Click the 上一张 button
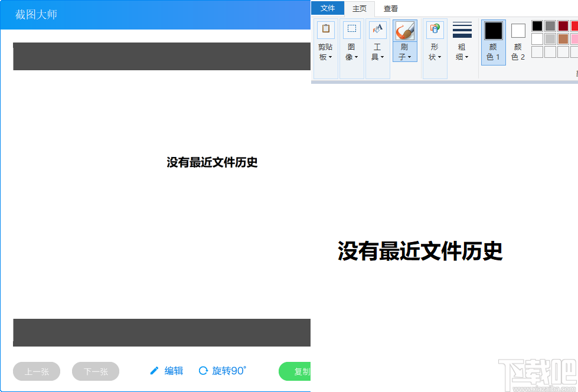The width and height of the screenshot is (578, 392). tap(36, 371)
